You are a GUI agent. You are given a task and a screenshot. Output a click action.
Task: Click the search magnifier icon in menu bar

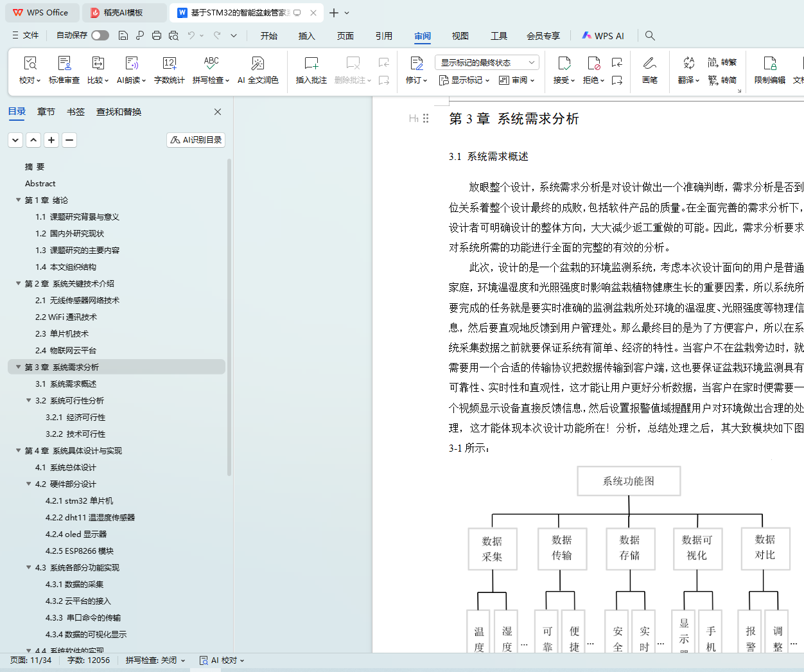click(650, 36)
